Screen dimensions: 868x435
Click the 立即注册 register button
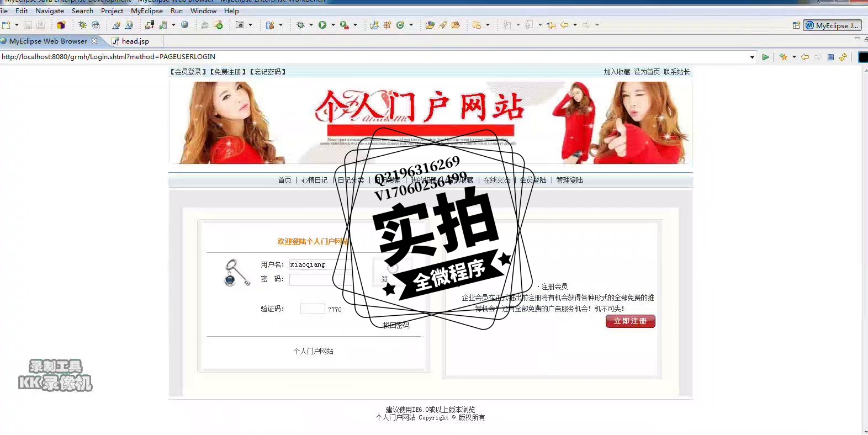click(x=631, y=321)
